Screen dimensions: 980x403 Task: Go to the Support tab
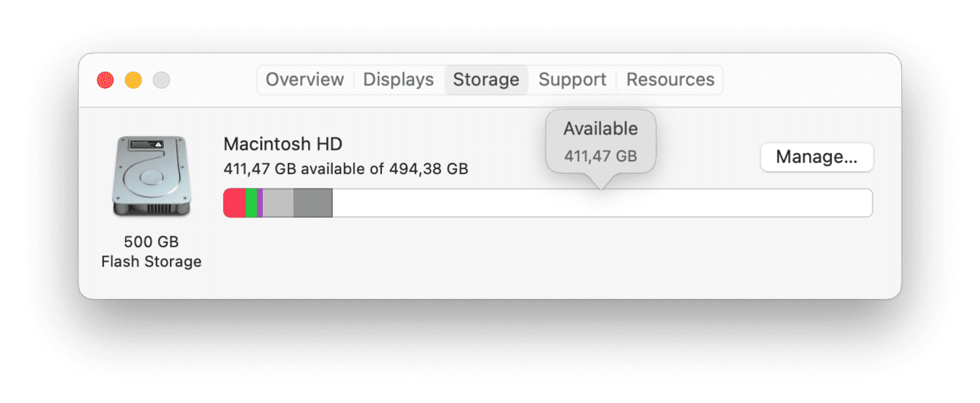pos(572,80)
